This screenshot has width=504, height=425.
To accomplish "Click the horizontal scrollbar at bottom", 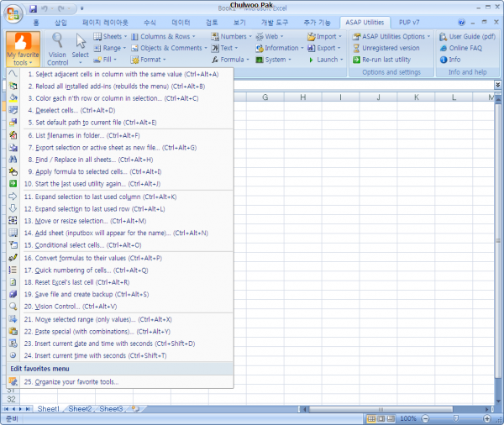I will coord(381,409).
